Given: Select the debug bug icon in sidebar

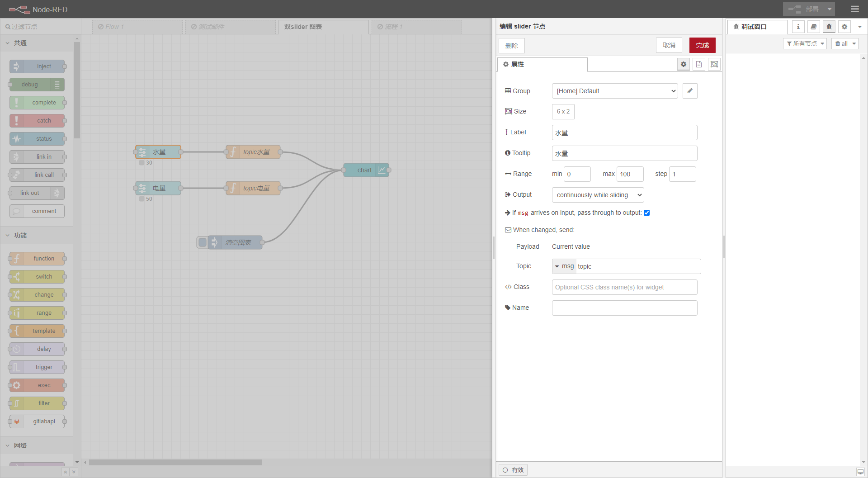Looking at the screenshot, I should coord(829,27).
